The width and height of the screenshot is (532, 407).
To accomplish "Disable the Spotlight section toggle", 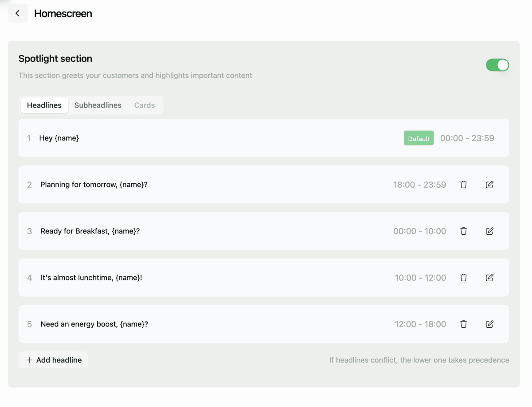I will (497, 65).
